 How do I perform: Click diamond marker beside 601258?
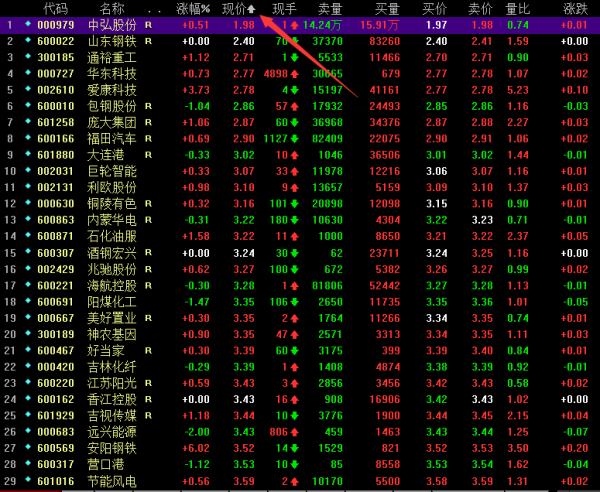pos(28,121)
